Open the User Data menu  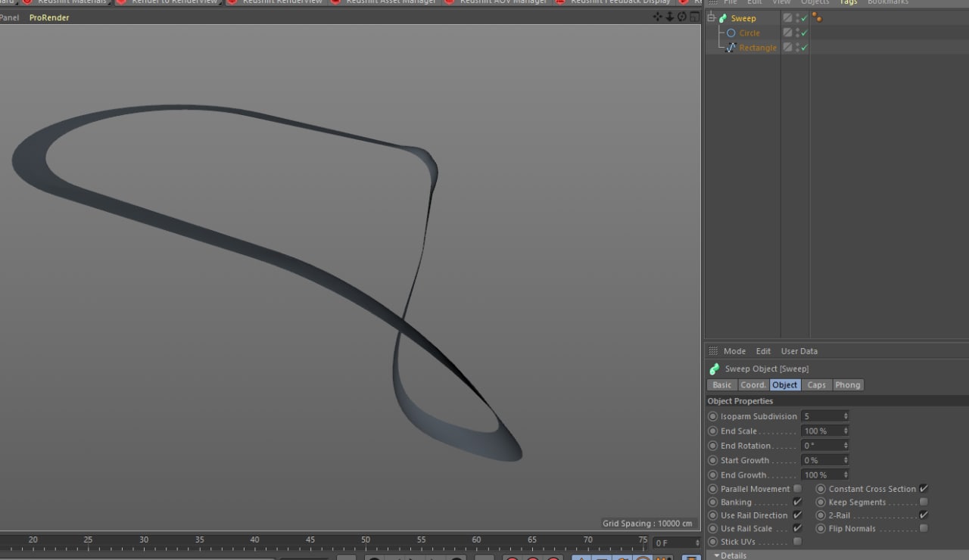tap(799, 351)
